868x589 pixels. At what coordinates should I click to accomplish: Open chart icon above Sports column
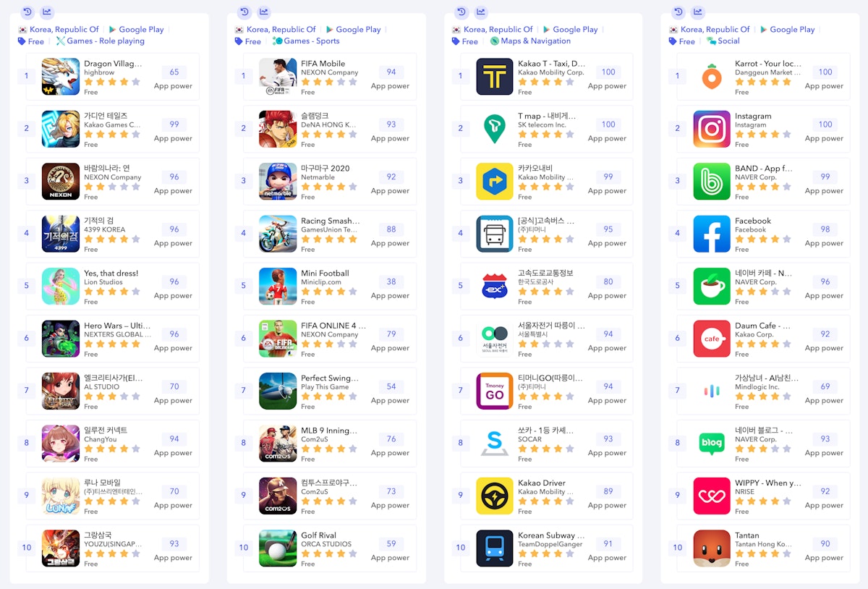click(264, 12)
